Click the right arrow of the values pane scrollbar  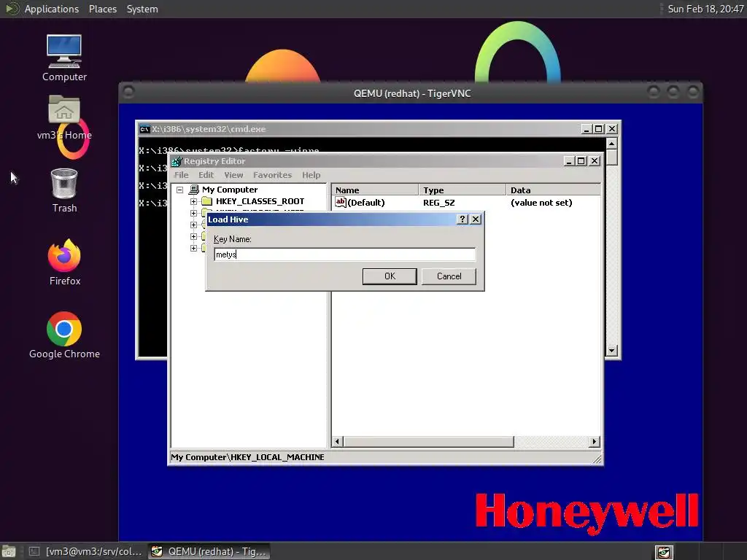pos(594,441)
